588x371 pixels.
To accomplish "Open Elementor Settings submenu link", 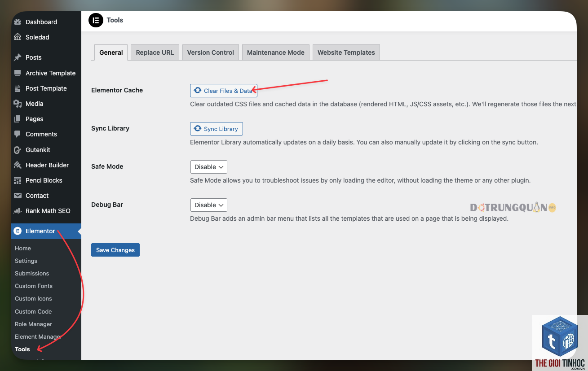I will [26, 261].
